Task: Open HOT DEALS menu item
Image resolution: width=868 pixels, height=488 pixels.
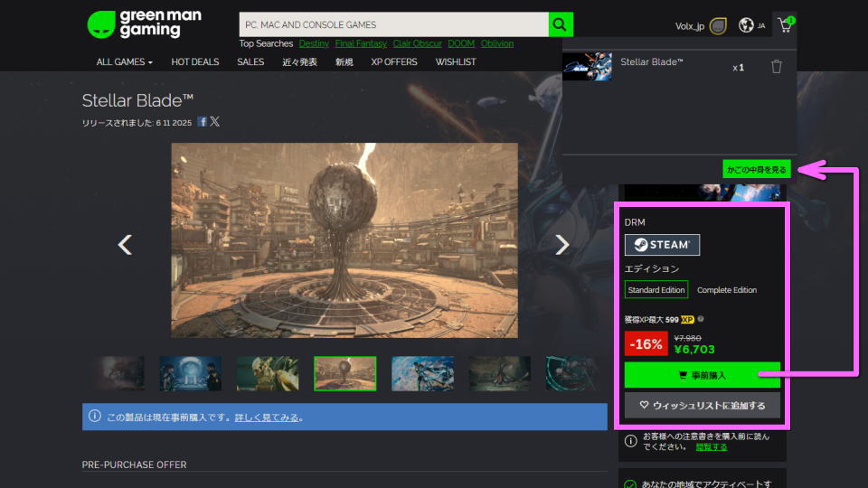Action: point(195,62)
